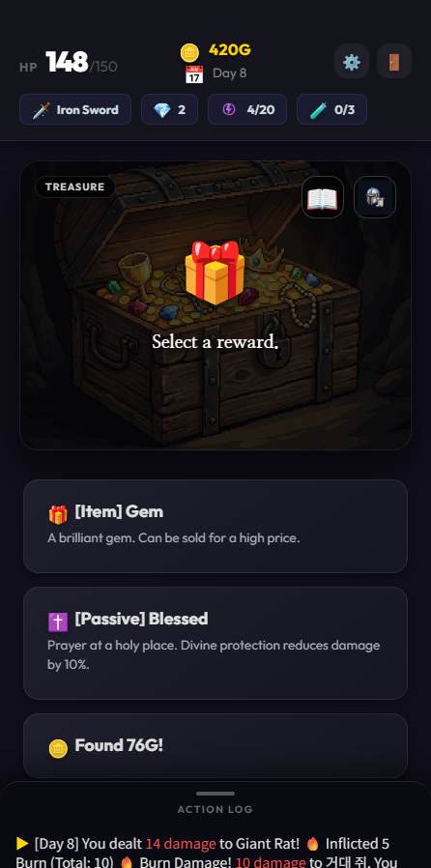Click the diamond gem counter showing 2
431x868 pixels.
(169, 109)
